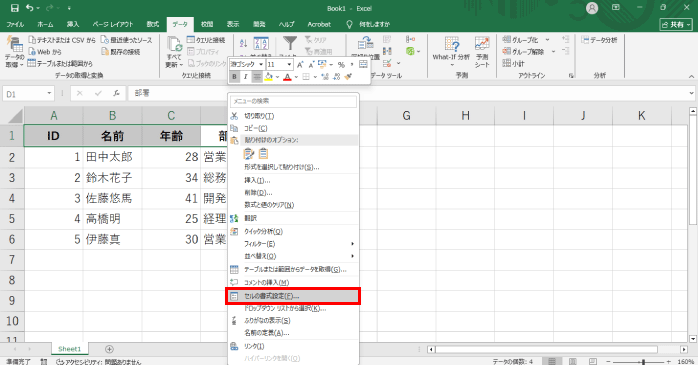Increase font size in the mini toolbar
The image size is (698, 365).
click(x=300, y=65)
